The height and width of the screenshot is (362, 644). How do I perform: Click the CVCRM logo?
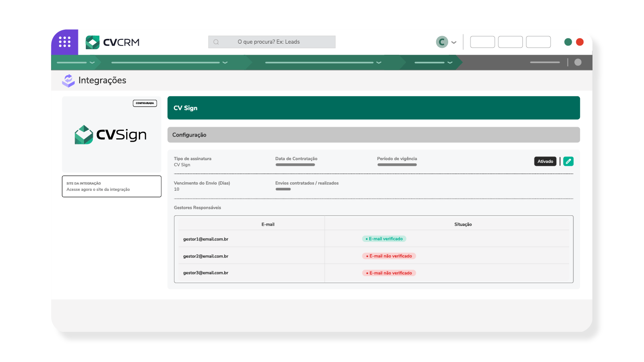pyautogui.click(x=112, y=42)
